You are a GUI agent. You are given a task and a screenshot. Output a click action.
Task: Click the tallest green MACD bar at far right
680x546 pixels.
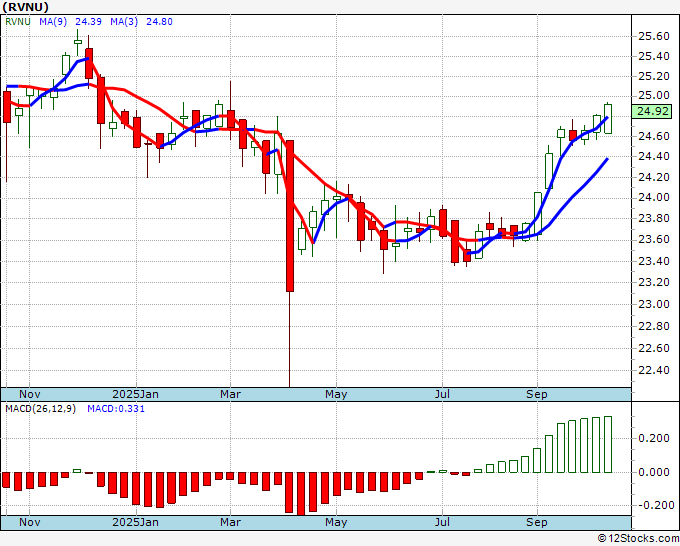point(608,444)
